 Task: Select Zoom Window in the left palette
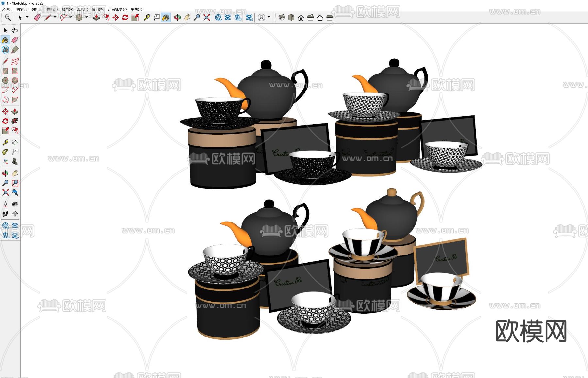[x=15, y=183]
